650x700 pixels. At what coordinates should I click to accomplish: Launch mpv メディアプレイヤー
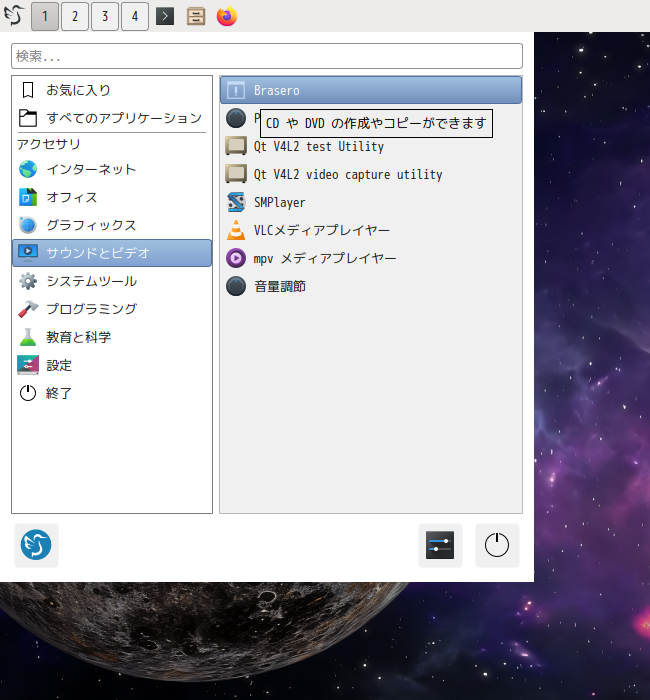371,258
